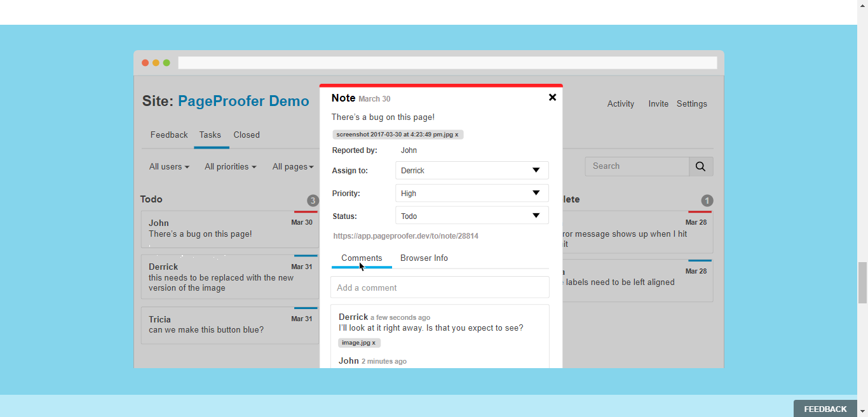
Task: Click the FEEDBACK button
Action: coord(825,409)
